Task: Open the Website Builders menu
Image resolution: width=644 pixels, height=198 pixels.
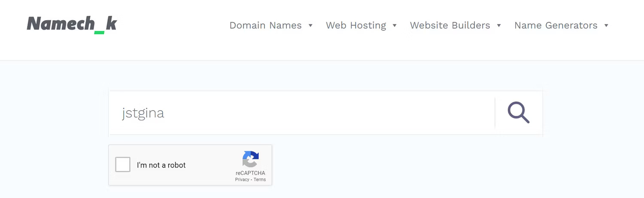Action: [450, 25]
